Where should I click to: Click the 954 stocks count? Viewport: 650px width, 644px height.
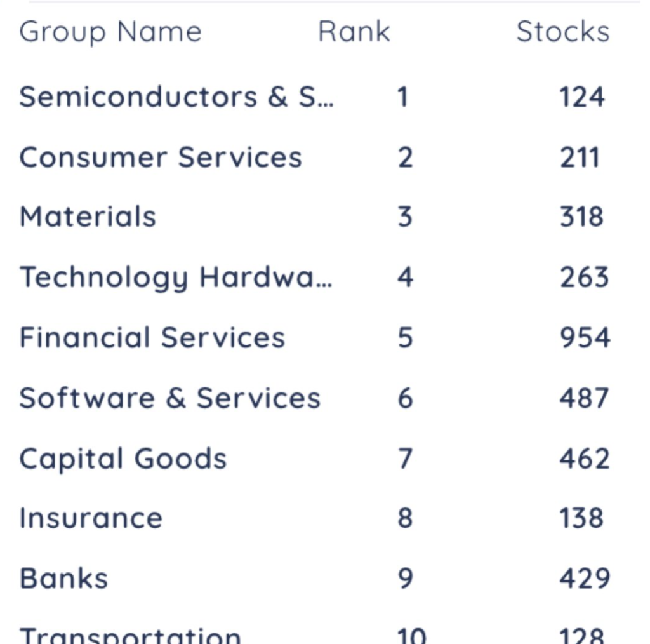click(x=585, y=338)
